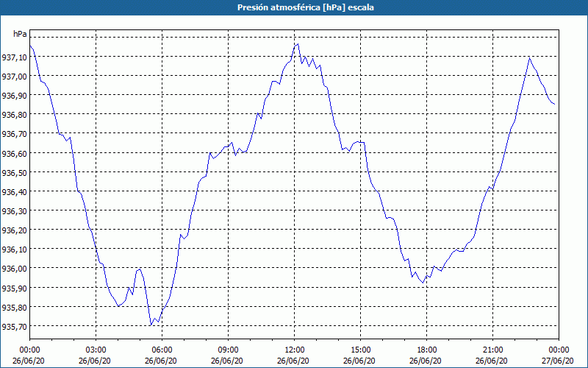Click the 26/06/20 date under 12:00
588x368 pixels.
(x=293, y=361)
